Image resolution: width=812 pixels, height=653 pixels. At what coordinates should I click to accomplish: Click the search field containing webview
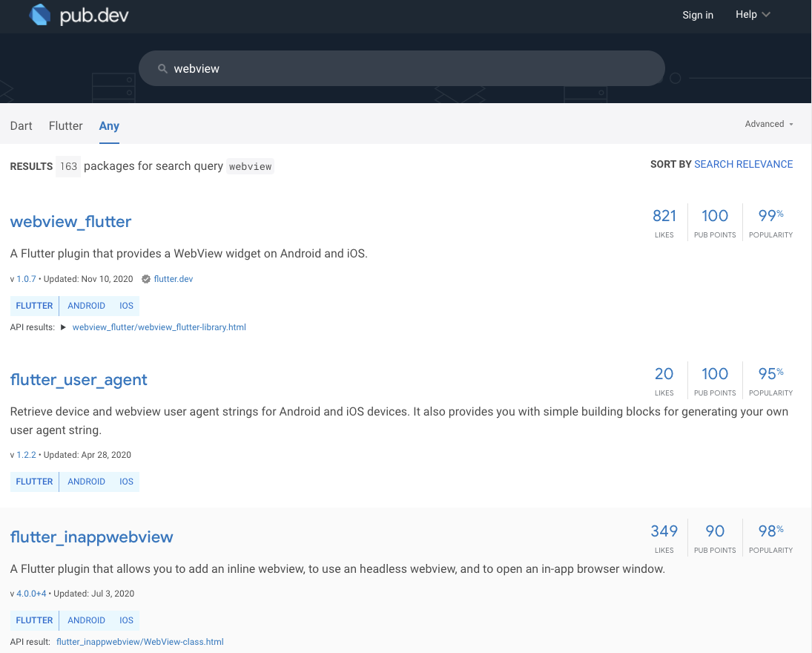coord(402,68)
